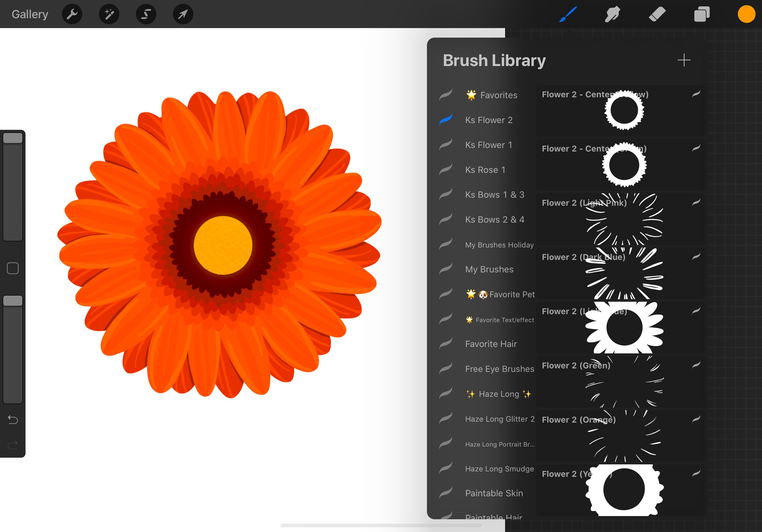
Task: Select the Ks Rose 1 brush set
Action: click(x=485, y=170)
